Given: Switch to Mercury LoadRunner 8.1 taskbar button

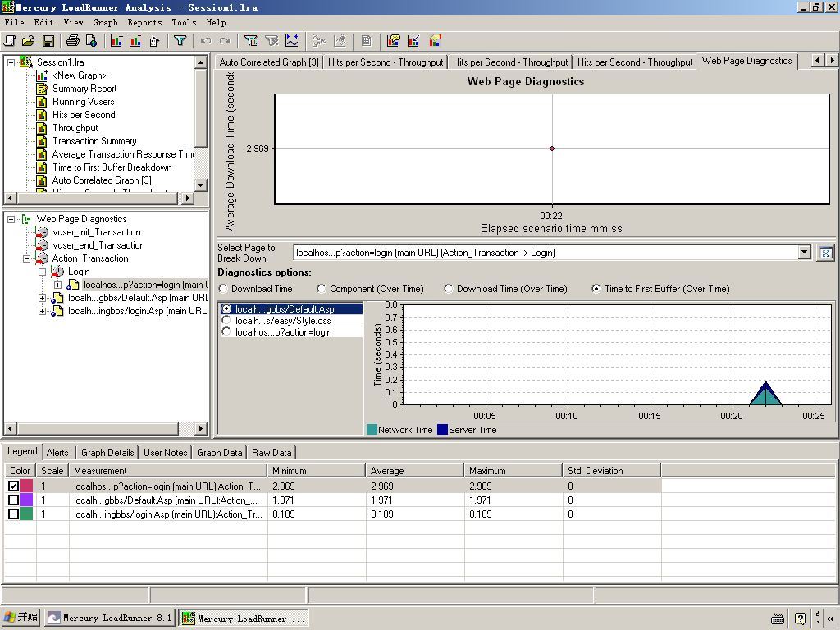Looking at the screenshot, I should 109,618.
